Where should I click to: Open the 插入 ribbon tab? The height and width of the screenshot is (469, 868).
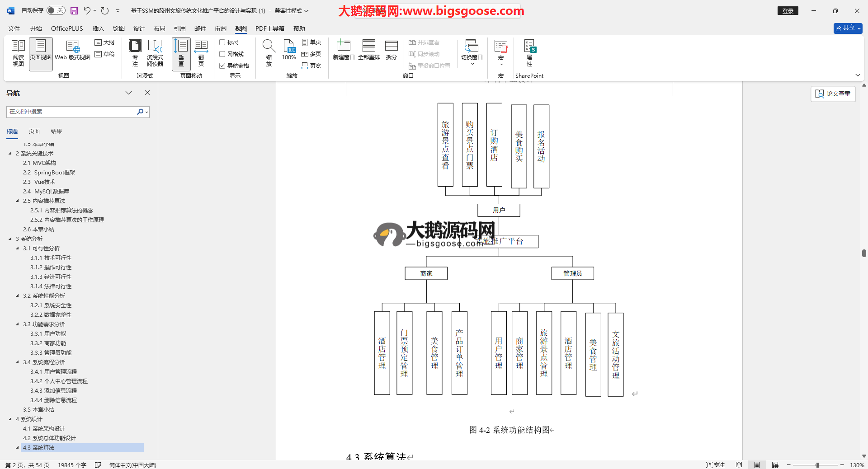[98, 28]
